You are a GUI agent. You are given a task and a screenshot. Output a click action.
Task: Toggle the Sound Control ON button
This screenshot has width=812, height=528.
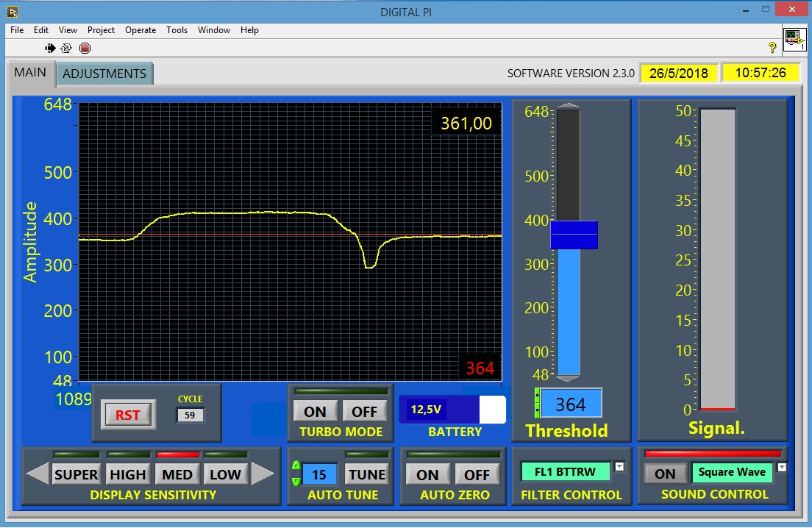[665, 474]
